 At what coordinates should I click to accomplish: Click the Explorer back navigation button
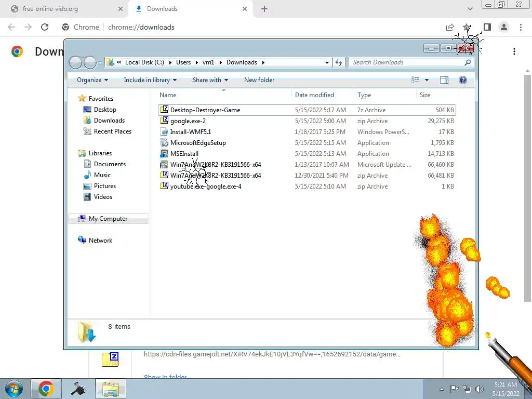click(x=75, y=63)
